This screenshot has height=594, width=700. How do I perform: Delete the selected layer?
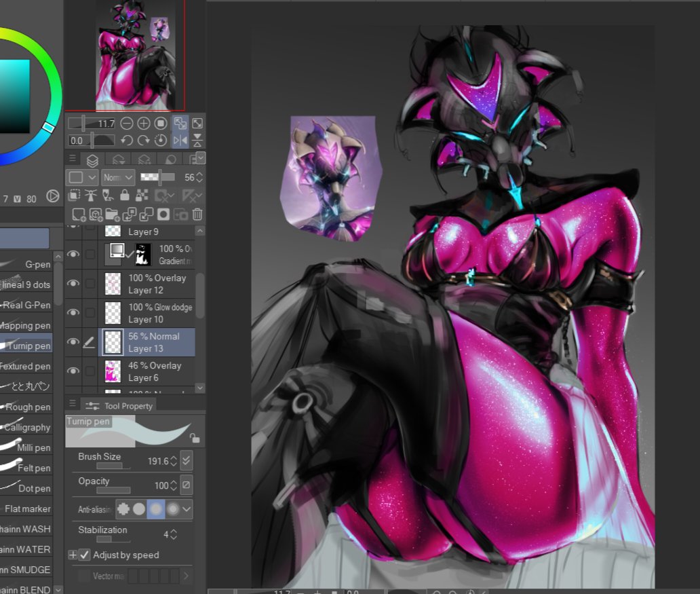click(197, 215)
